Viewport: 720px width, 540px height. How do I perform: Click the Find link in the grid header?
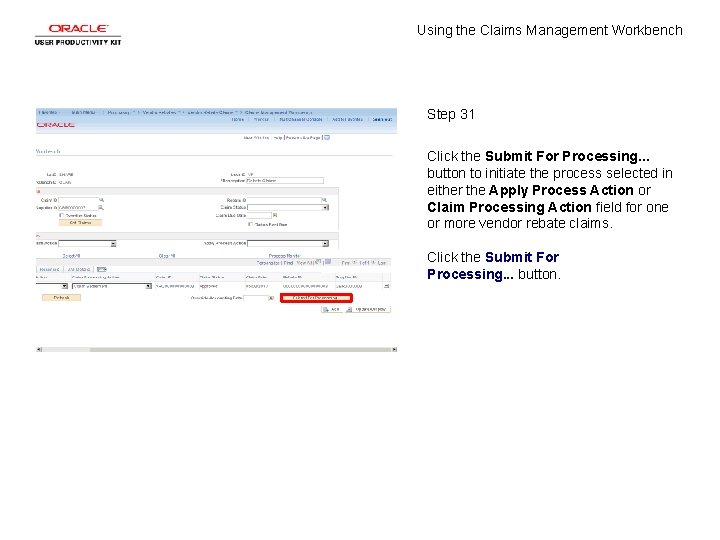click(288, 263)
